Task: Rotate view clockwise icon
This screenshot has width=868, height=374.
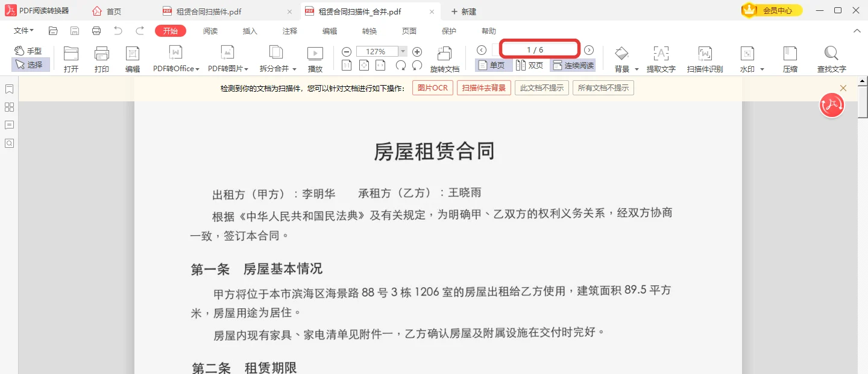Action: click(x=401, y=65)
